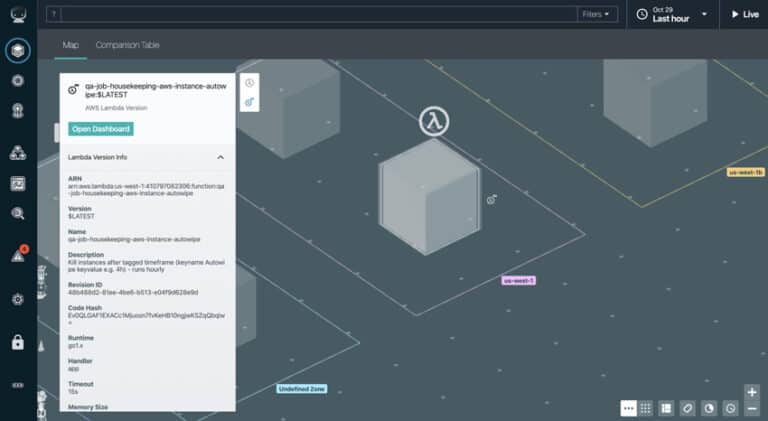Click the Description value text
The height and width of the screenshot is (421, 768).
pos(146,266)
